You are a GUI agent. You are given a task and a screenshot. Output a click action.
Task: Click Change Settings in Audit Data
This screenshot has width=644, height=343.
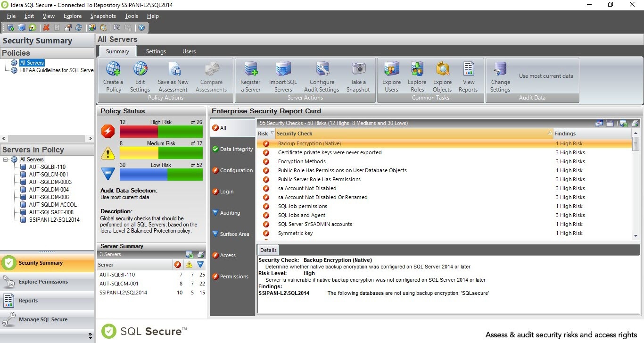tap(500, 77)
